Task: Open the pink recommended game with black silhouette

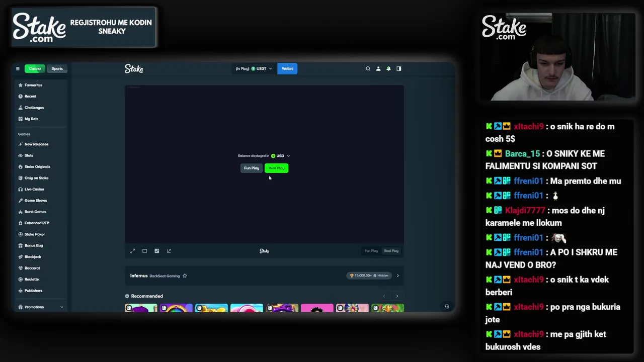Action: point(317,308)
